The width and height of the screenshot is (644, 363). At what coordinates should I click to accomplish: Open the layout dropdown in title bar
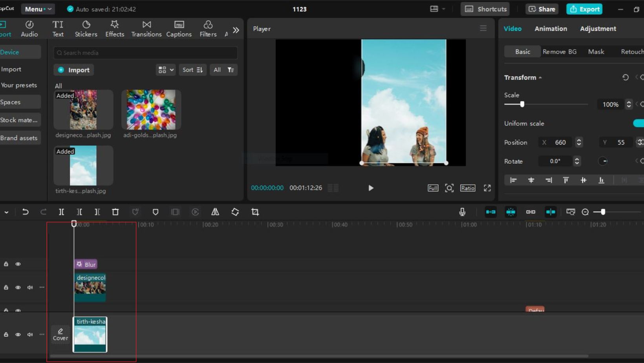click(437, 9)
